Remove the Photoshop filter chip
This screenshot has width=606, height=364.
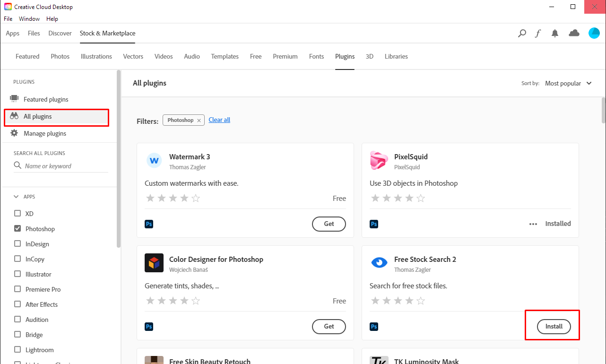[199, 121]
